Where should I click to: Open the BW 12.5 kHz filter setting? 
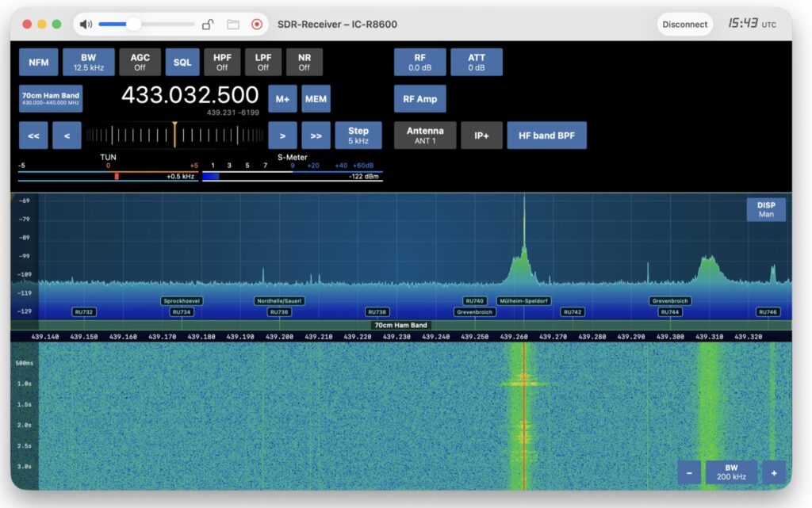(89, 62)
